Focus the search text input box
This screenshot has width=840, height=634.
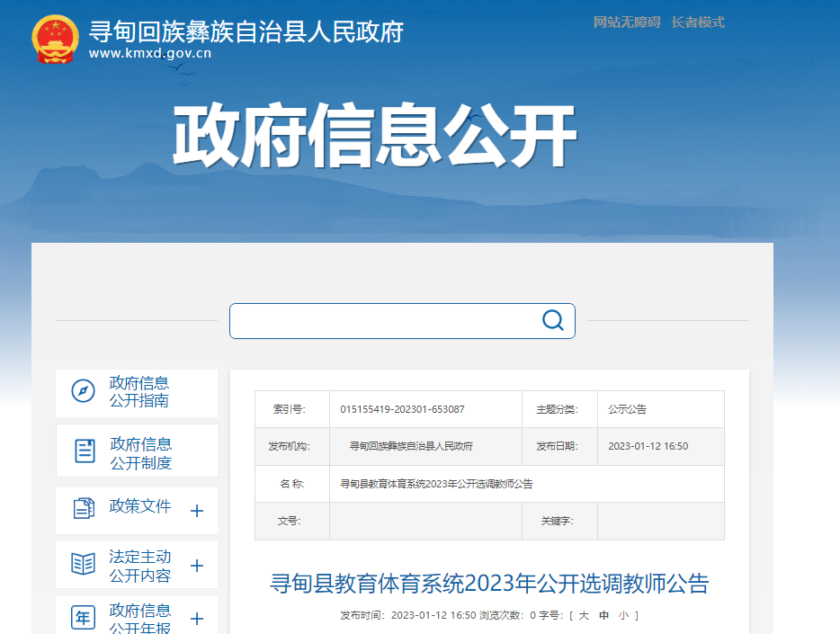382,321
